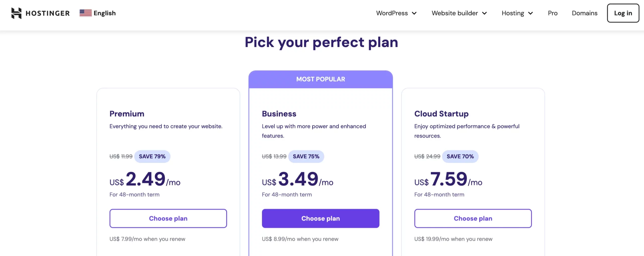Click 'For 48-month term' under Business price
This screenshot has height=256, width=644.
(x=287, y=194)
